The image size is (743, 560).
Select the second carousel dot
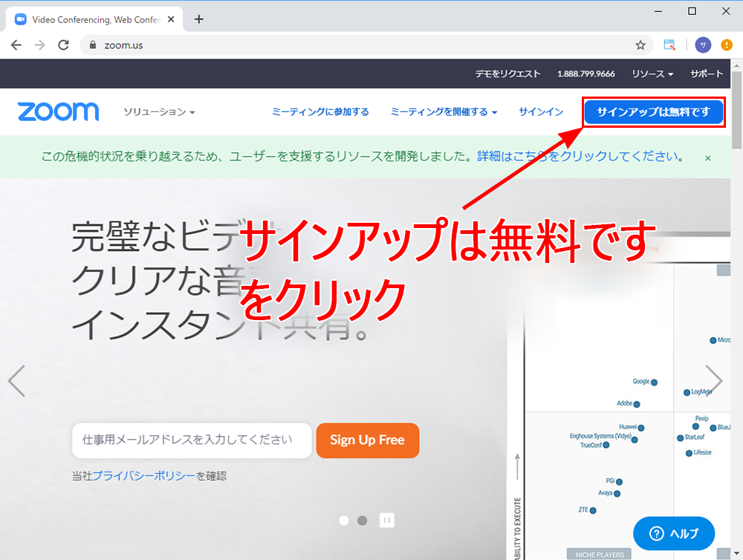click(362, 521)
